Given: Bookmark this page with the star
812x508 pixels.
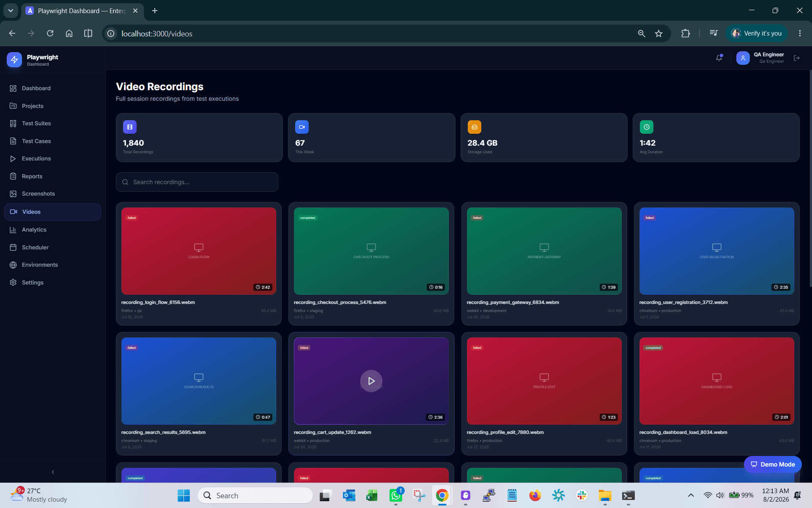Looking at the screenshot, I should [x=658, y=33].
